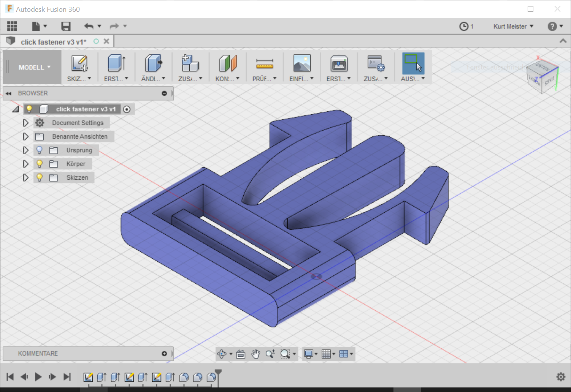
Task: Close the click fastener v3 v1 tab
Action: point(106,41)
